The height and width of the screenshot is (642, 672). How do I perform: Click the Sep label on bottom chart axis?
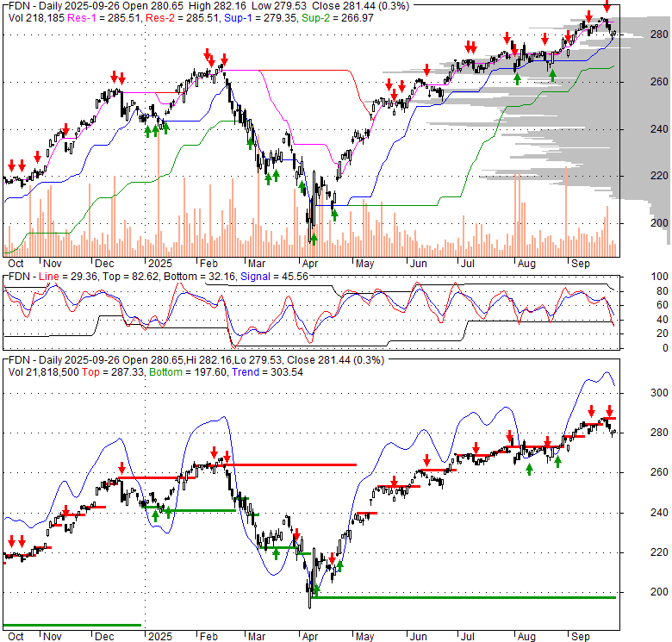tap(581, 637)
